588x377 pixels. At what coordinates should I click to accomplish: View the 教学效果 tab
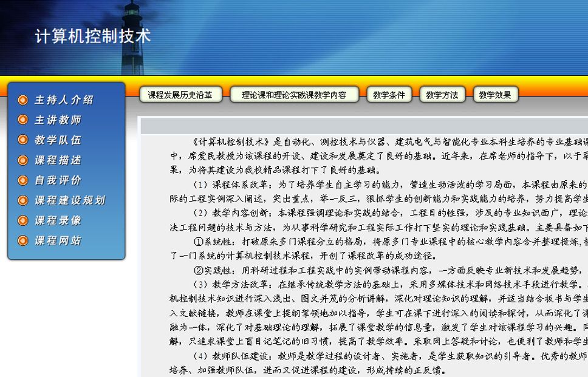(495, 95)
